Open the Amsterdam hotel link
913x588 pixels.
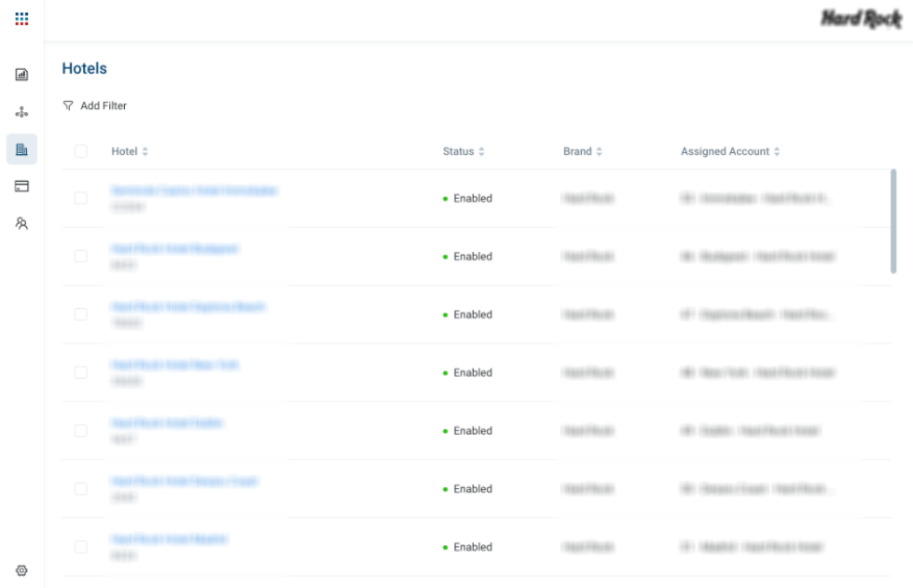194,191
